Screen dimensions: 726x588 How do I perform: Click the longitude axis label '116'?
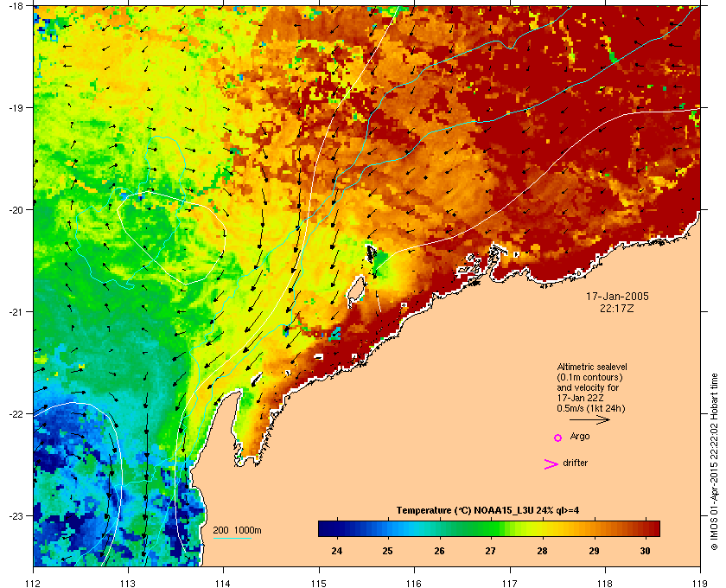(x=414, y=583)
